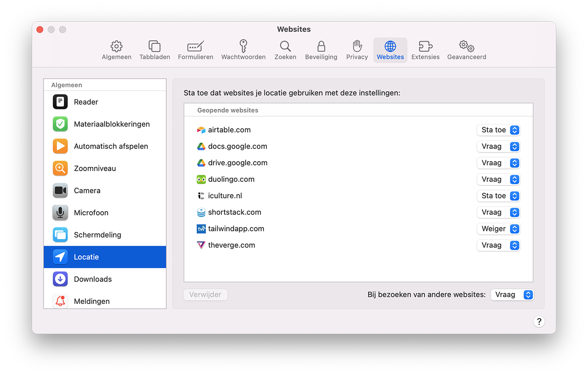Click the tailwindapp.com favicon
Image resolution: width=588 pixels, height=376 pixels.
click(x=201, y=229)
